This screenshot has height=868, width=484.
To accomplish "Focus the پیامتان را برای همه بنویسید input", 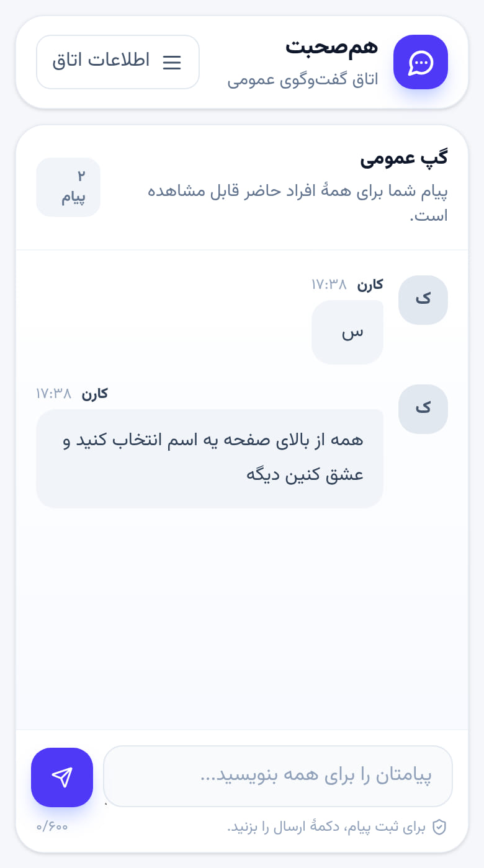I will (278, 776).
